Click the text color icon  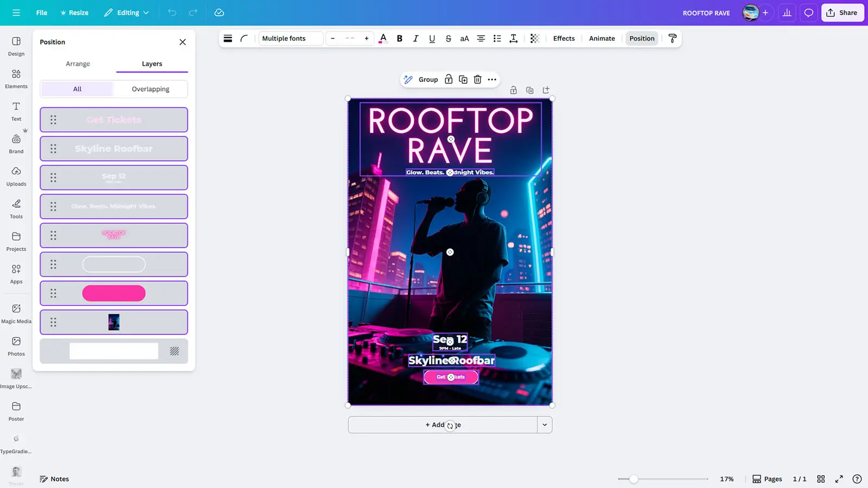pos(383,38)
